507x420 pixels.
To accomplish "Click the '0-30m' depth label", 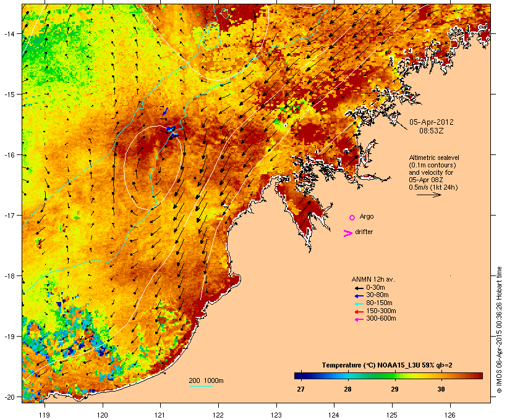I will click(375, 288).
